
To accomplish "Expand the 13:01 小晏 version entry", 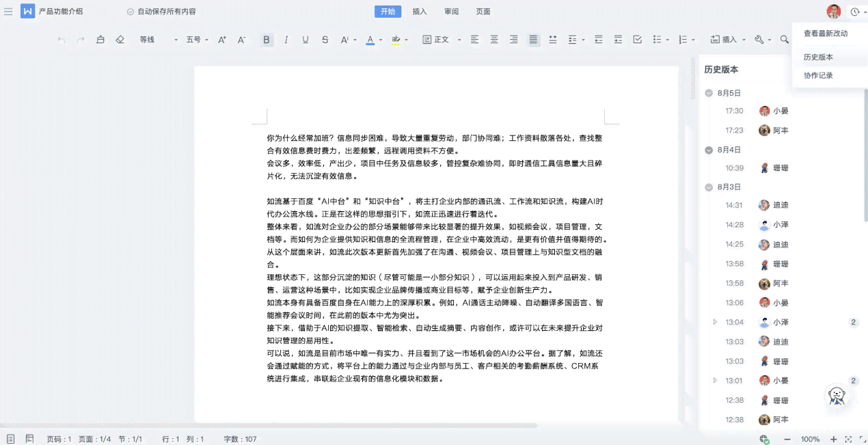I will pos(716,380).
